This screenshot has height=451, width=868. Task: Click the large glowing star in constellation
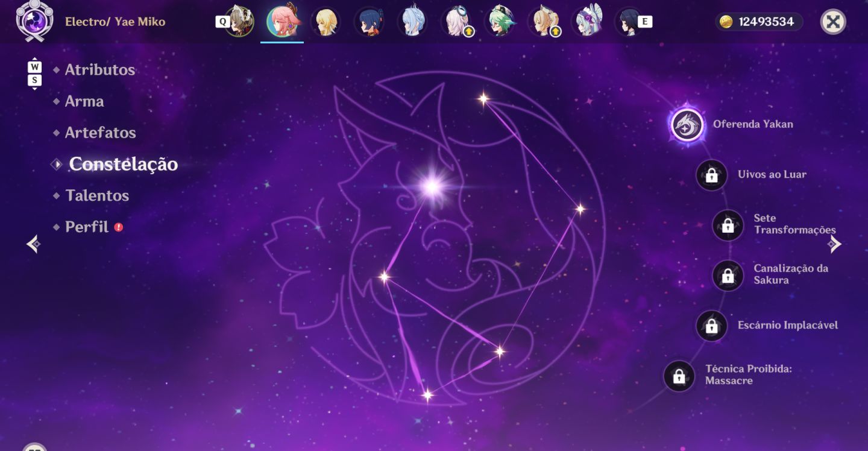tap(432, 186)
